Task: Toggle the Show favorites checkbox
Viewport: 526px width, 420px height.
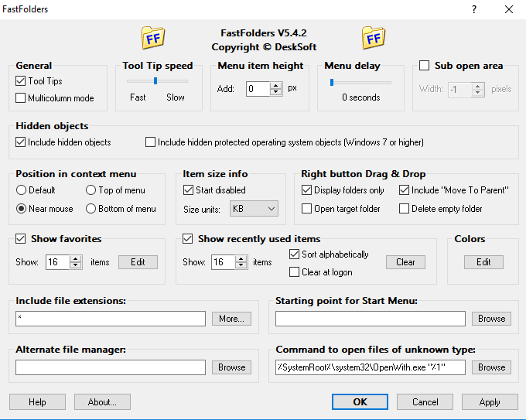Action: 20,238
